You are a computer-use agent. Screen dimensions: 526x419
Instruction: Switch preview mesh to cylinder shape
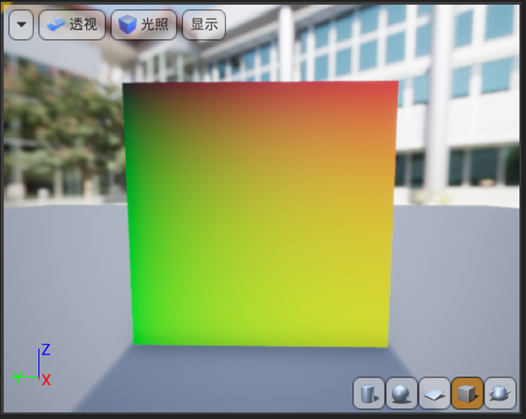pyautogui.click(x=369, y=393)
